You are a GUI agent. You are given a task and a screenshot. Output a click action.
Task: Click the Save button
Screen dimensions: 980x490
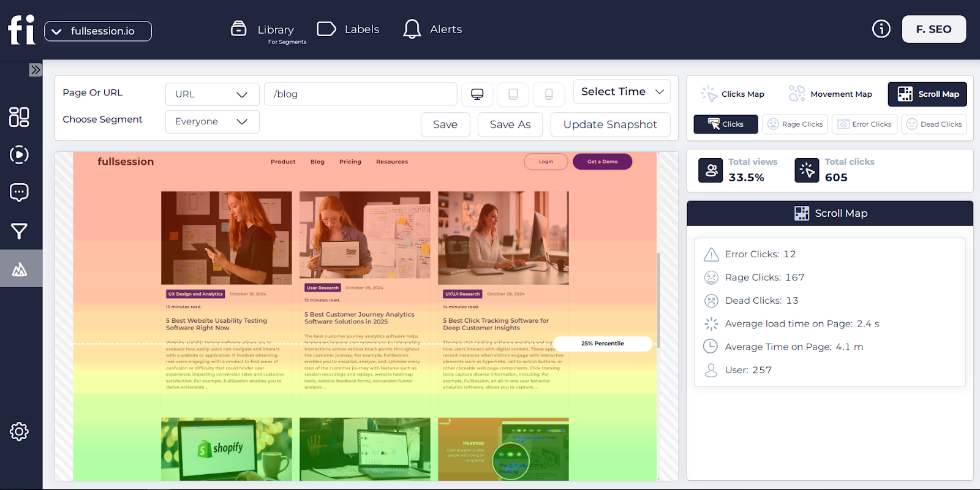point(445,125)
